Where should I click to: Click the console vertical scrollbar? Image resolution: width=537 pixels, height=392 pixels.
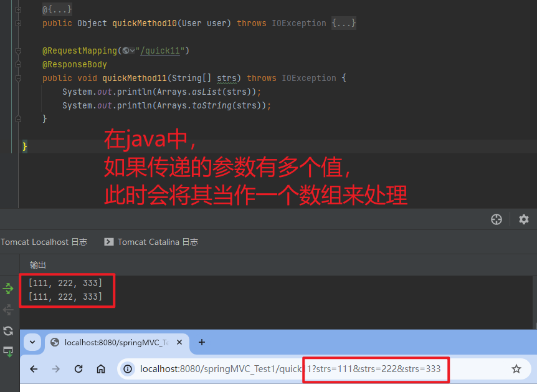coord(535,302)
